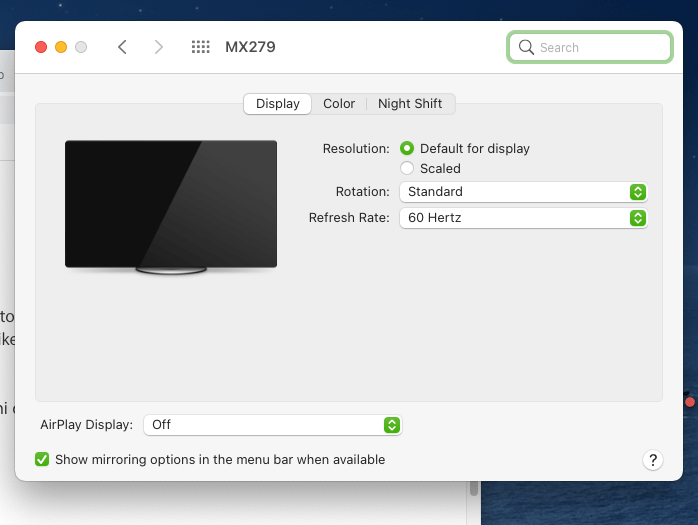Go forward using the right chevron
Image resolution: width=698 pixels, height=525 pixels.
coord(158,47)
